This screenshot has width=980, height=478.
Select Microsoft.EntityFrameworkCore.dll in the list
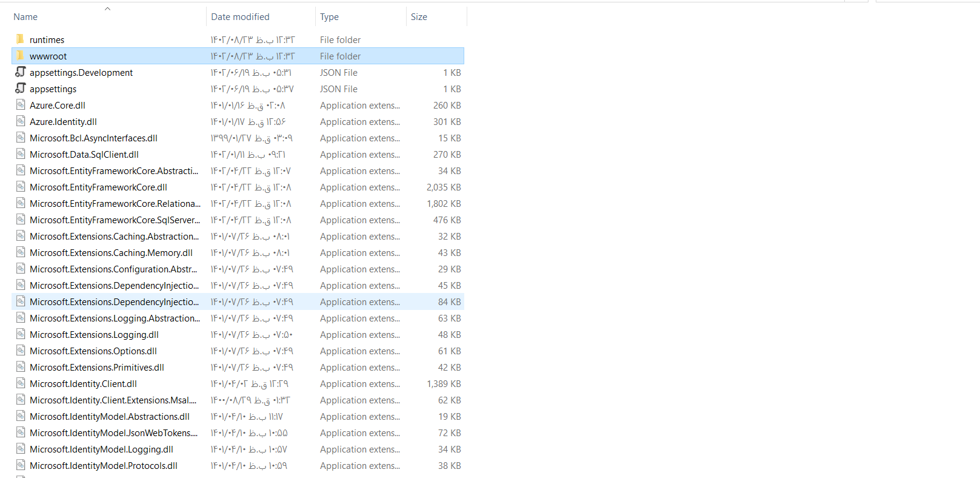click(98, 187)
